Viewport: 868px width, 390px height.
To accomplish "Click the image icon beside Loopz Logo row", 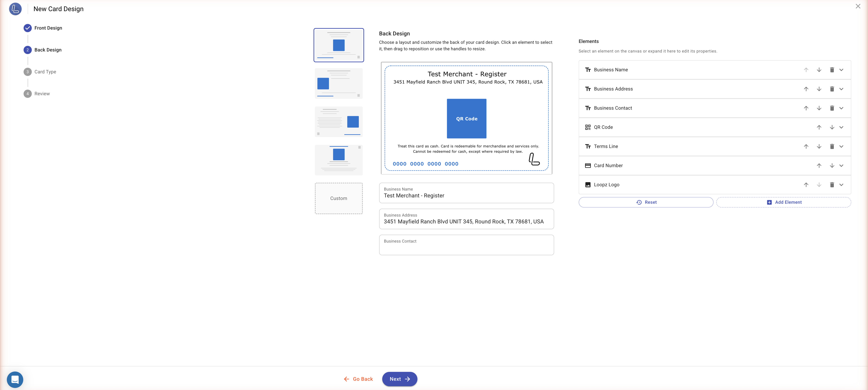I will (588, 185).
